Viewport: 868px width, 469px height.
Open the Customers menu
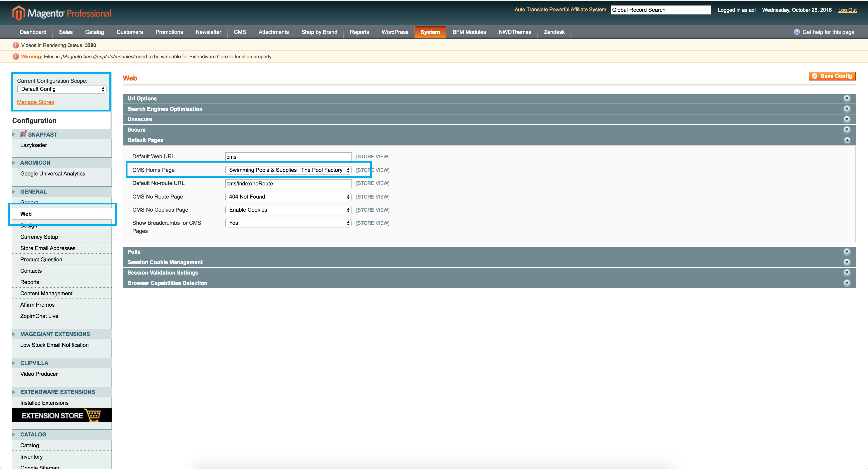coord(130,32)
